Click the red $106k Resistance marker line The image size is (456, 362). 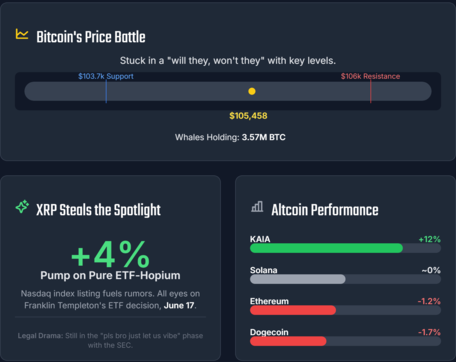[370, 91]
